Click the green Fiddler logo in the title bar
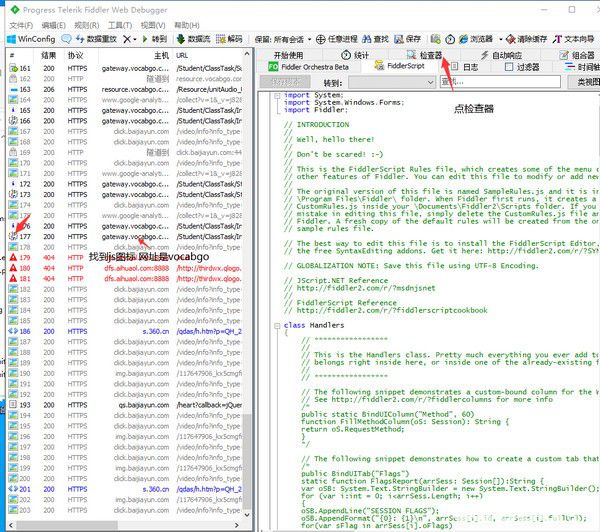600x532 pixels. click(x=15, y=10)
